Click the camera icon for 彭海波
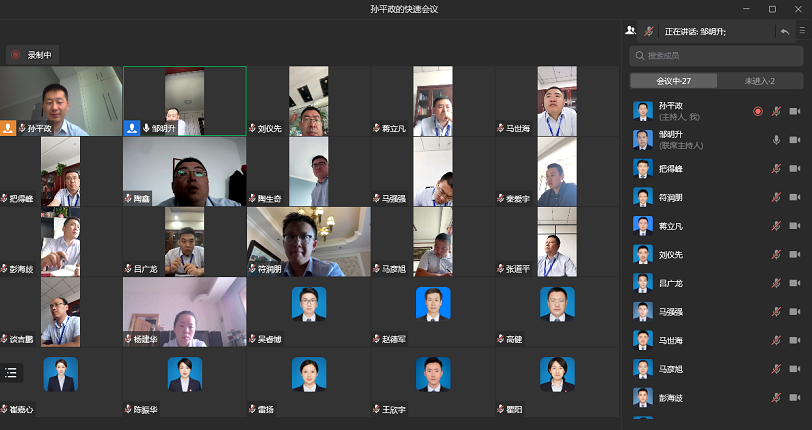 tap(795, 399)
